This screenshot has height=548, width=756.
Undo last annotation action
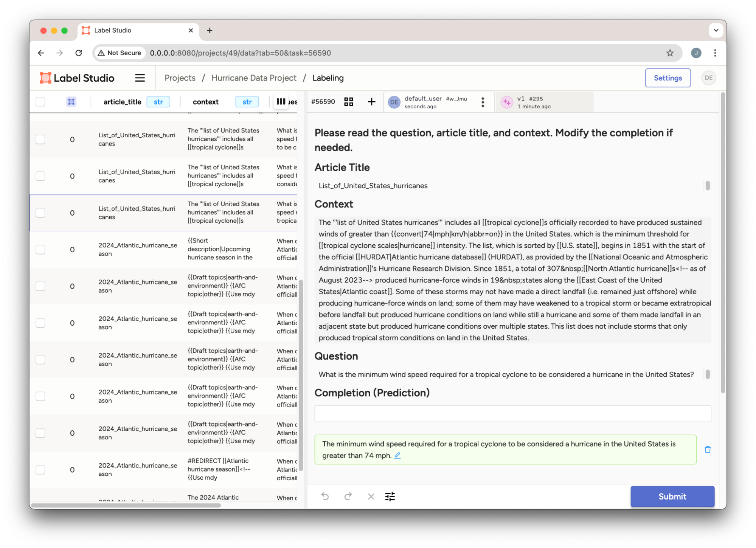325,496
